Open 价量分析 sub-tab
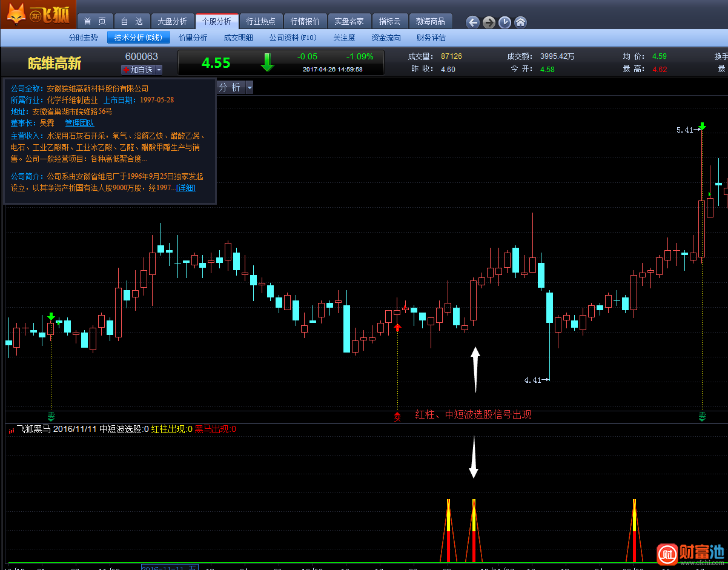Screen dimensions: 728x570 click(x=193, y=38)
